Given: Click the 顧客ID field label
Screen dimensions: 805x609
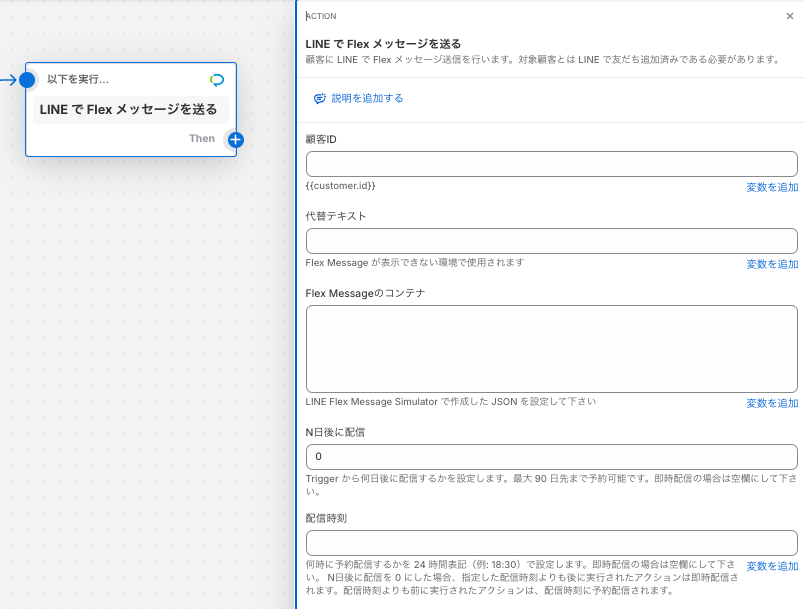Looking at the screenshot, I should (x=321, y=140).
